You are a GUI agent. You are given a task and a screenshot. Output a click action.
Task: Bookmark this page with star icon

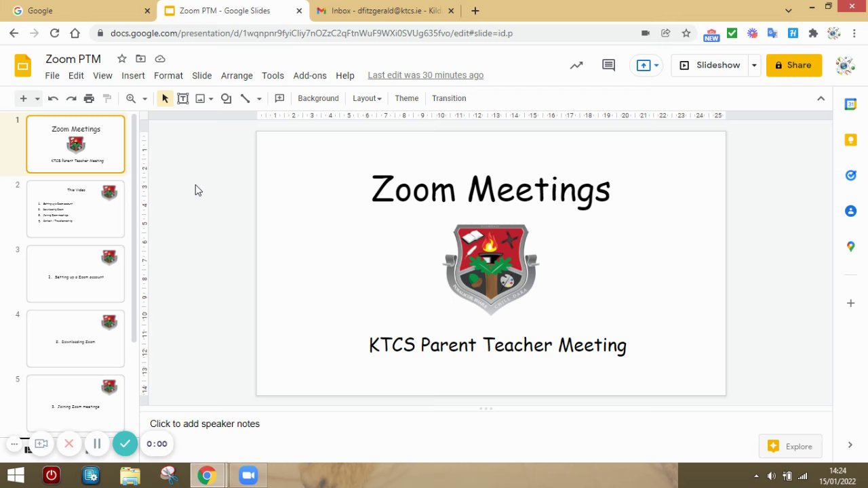pos(686,33)
